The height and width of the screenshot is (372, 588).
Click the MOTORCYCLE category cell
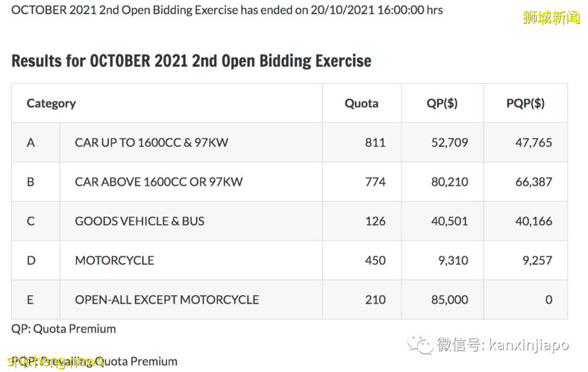coord(114,261)
